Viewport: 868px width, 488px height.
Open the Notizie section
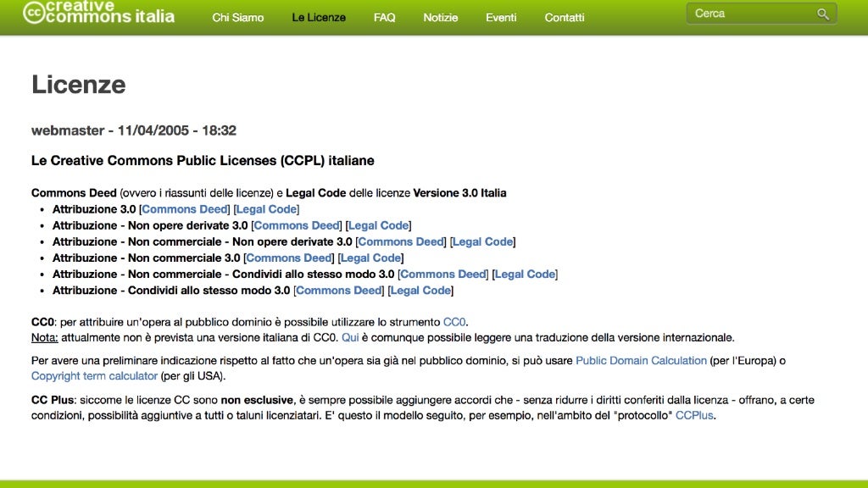point(440,18)
